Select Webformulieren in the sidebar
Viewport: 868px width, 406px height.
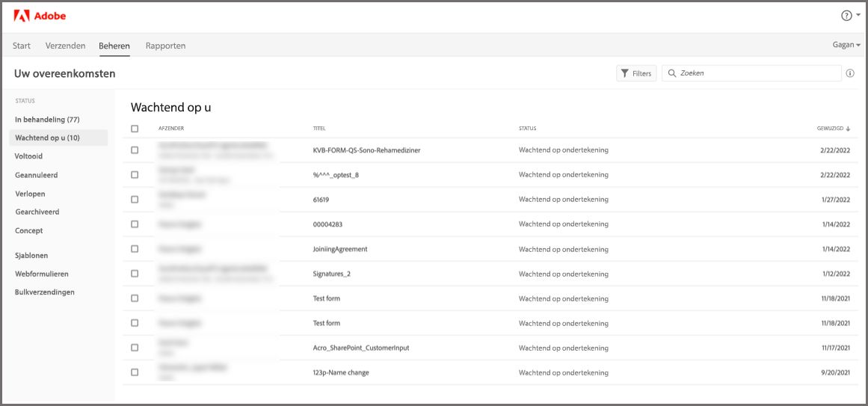point(42,274)
